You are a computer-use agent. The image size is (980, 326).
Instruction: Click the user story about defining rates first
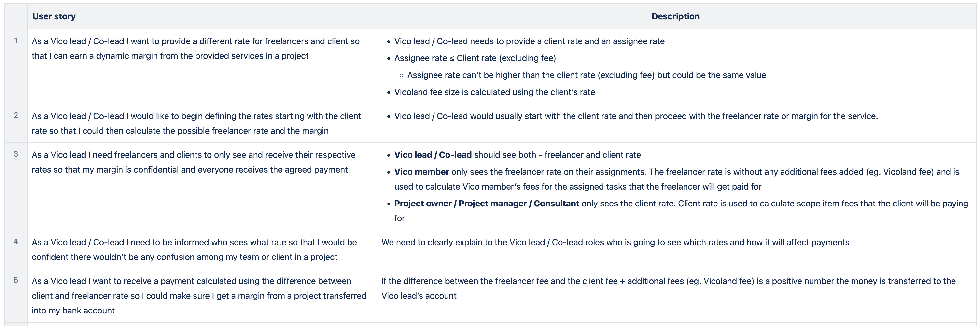[x=196, y=123]
